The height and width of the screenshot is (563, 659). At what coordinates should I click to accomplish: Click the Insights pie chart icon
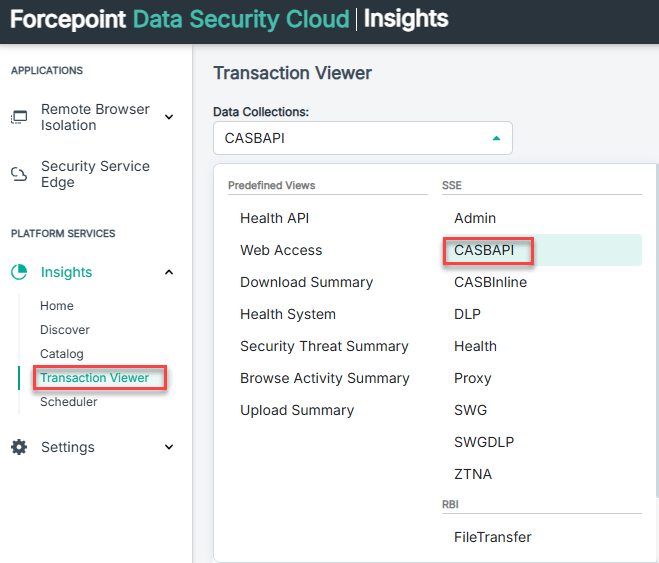[x=19, y=272]
